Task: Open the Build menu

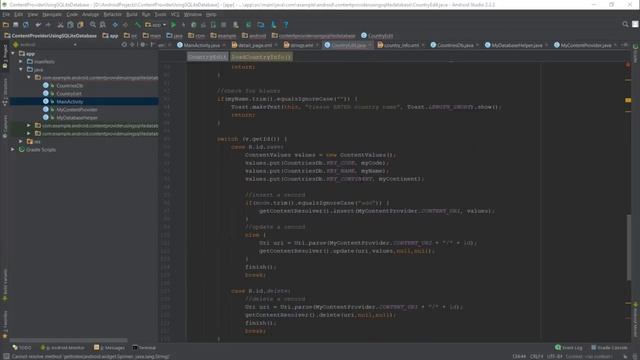Action: 131,14
